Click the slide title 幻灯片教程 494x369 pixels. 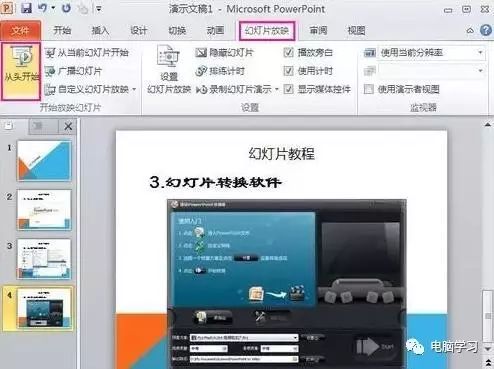pos(282,154)
